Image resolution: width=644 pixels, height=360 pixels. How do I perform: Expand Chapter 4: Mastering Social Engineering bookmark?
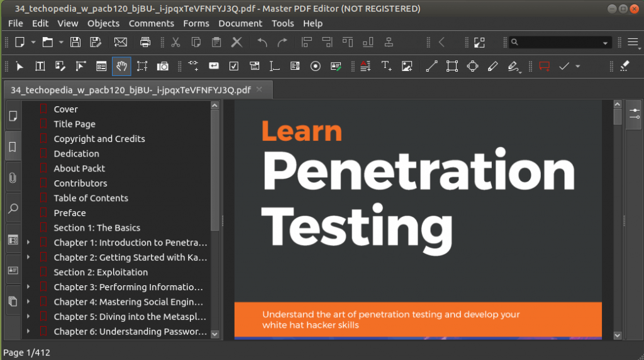(28, 302)
